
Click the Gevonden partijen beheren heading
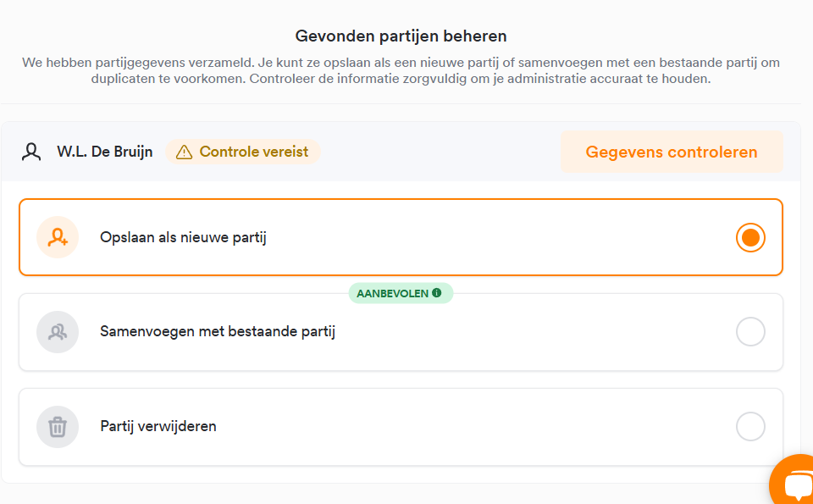[x=401, y=36]
